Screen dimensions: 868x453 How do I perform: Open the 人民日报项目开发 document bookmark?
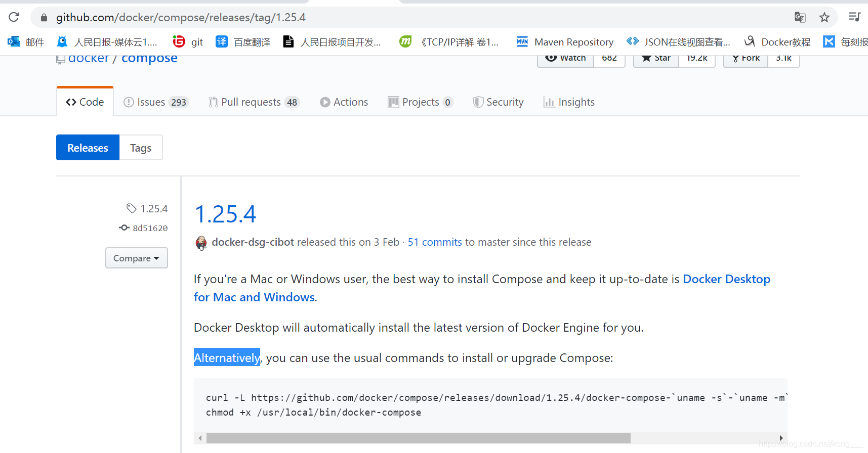(x=332, y=42)
